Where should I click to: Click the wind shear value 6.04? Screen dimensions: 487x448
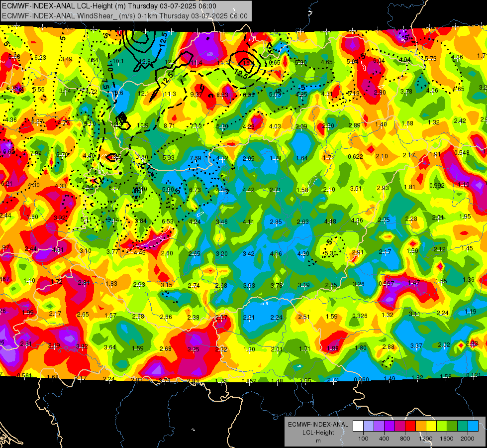[379, 61]
